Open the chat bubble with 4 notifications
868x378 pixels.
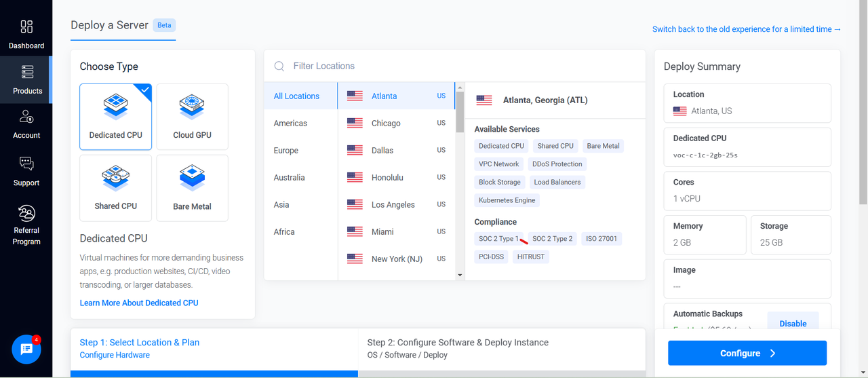tap(26, 349)
